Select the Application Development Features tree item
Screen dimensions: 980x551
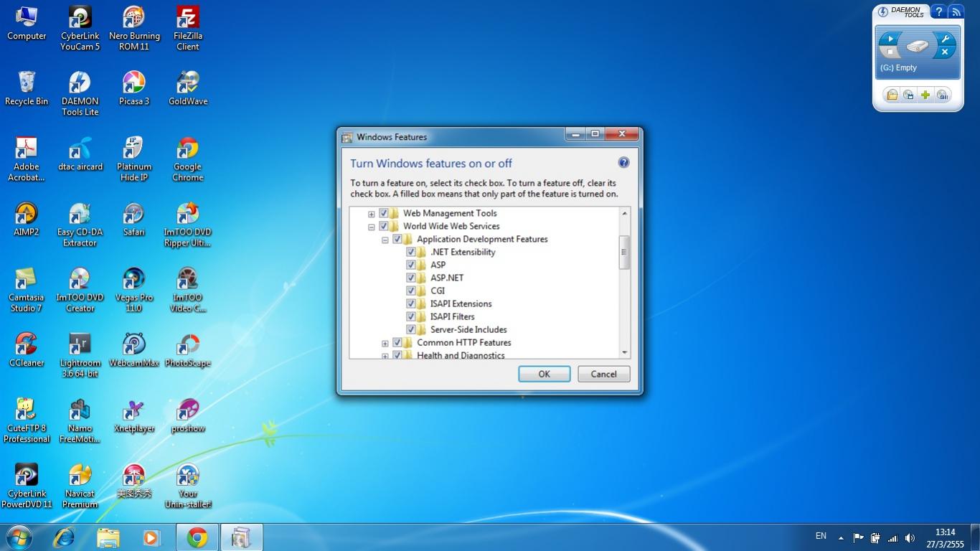(482, 239)
